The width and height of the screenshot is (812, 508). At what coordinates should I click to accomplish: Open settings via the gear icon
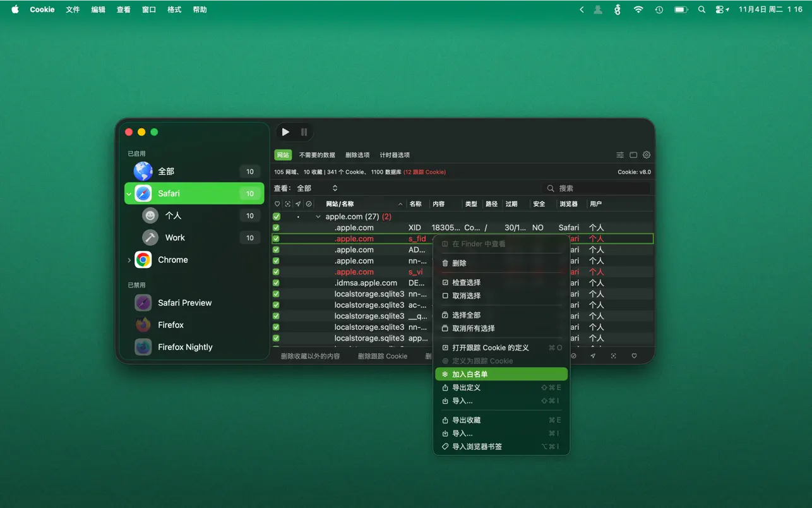[645, 155]
